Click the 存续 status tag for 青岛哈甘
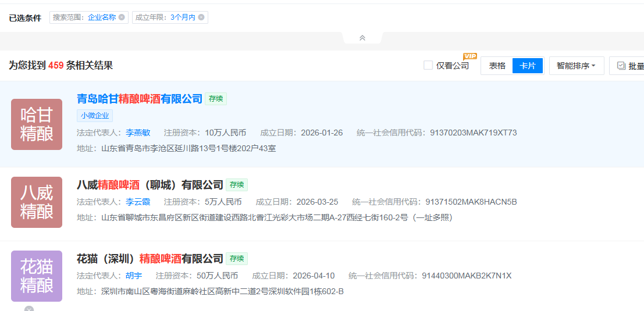The width and height of the screenshot is (644, 311). pyautogui.click(x=216, y=99)
